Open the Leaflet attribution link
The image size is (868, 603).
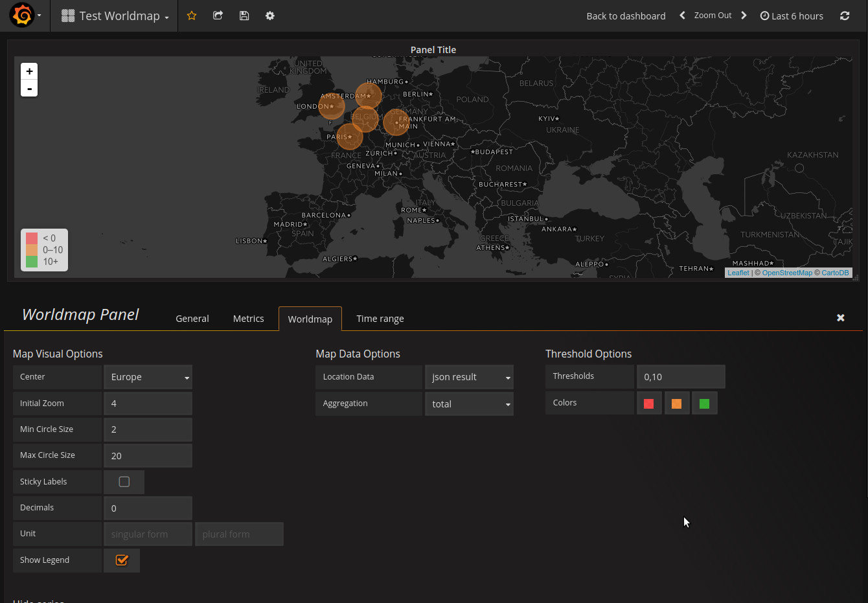738,273
